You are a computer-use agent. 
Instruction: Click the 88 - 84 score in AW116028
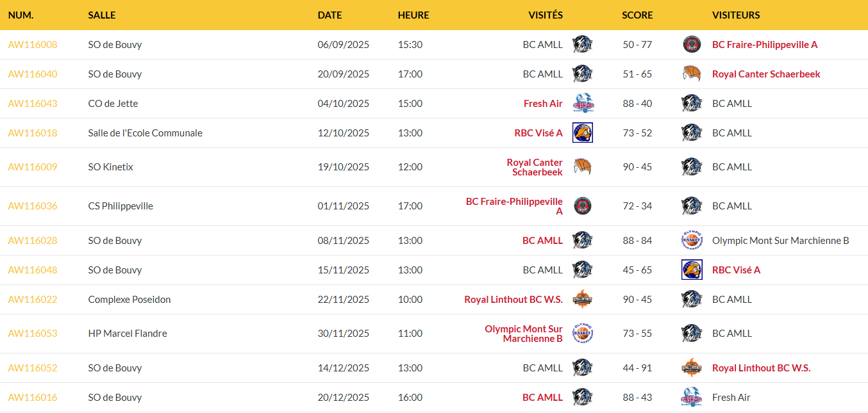point(637,241)
